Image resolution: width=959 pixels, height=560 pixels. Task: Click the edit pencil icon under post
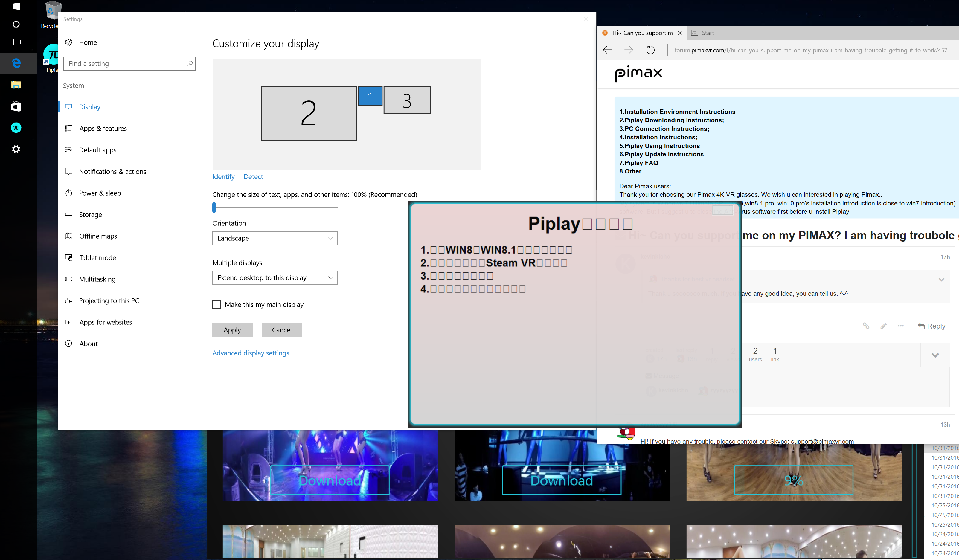click(883, 326)
